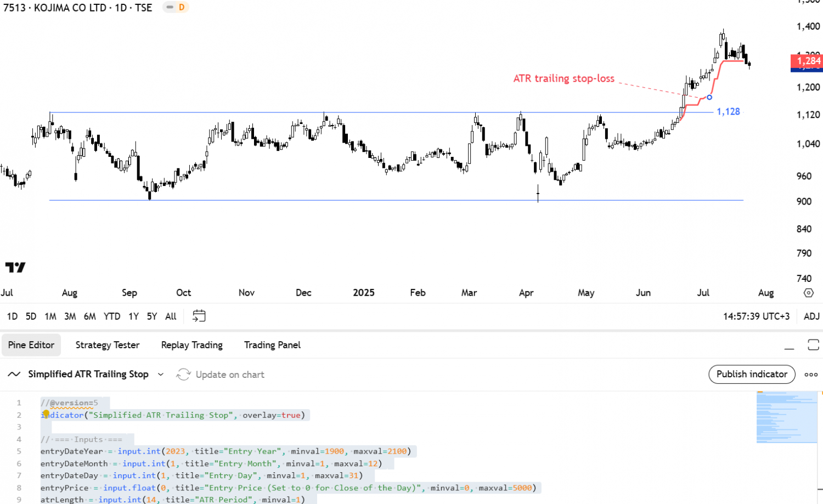Screen dimensions: 823x504
Task: Expand the Pine Editor to fullscreen
Action: (x=813, y=345)
